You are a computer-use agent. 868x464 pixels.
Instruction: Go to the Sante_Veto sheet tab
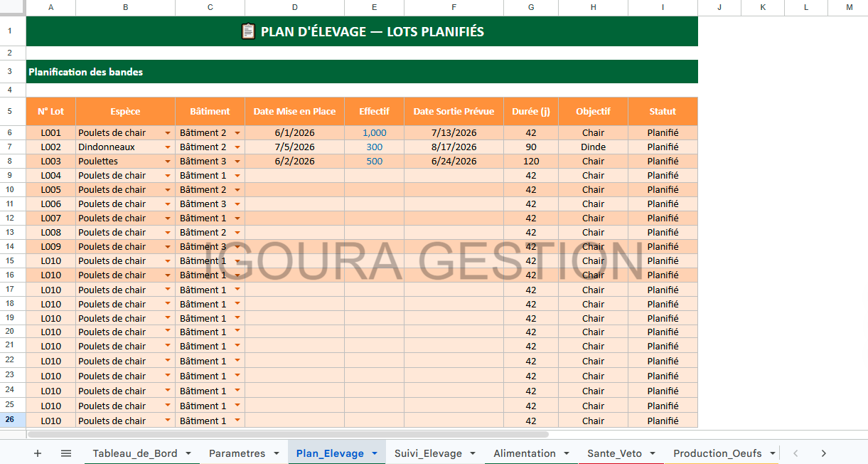[622, 453]
